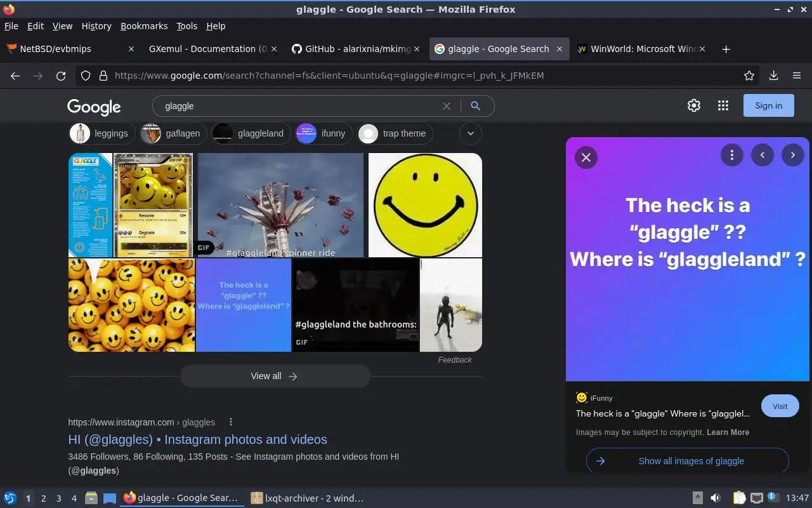
Task: Open the big yellow smiley face image
Action: [x=425, y=205]
